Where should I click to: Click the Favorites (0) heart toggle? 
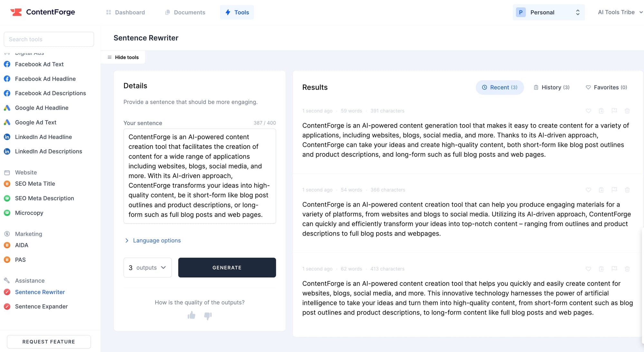[x=606, y=87]
